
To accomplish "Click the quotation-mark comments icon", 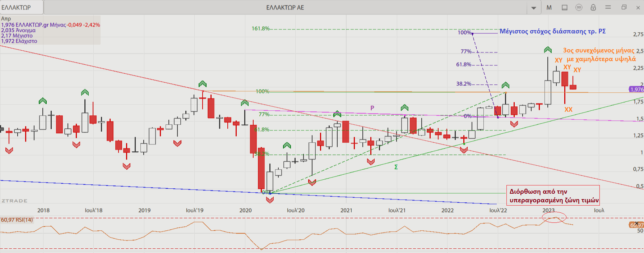I will tap(579, 8).
